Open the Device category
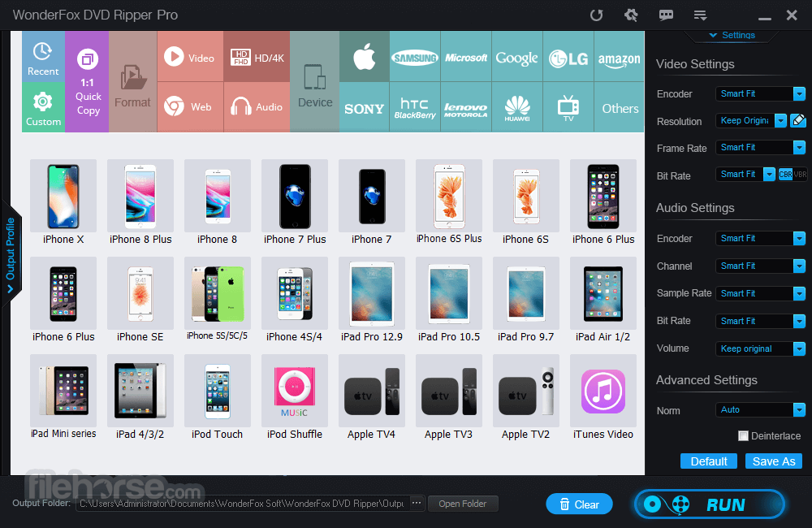This screenshot has height=528, width=812. (315, 82)
